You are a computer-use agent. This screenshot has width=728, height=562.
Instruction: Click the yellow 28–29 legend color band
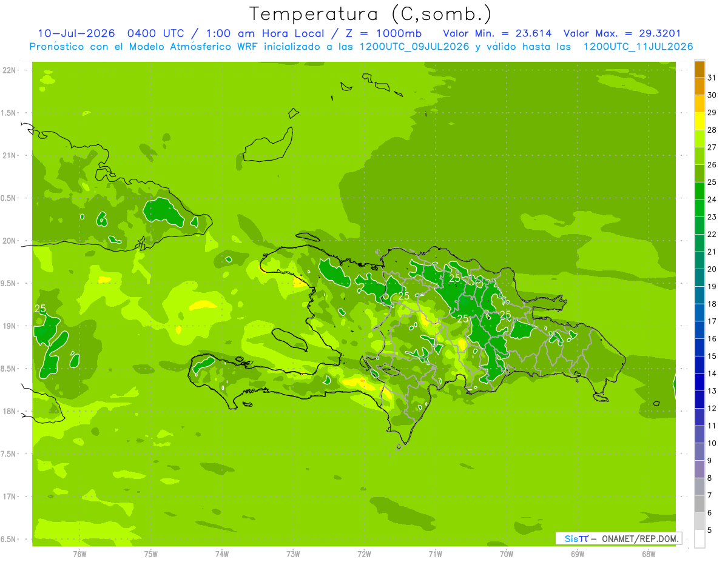[x=699, y=121]
